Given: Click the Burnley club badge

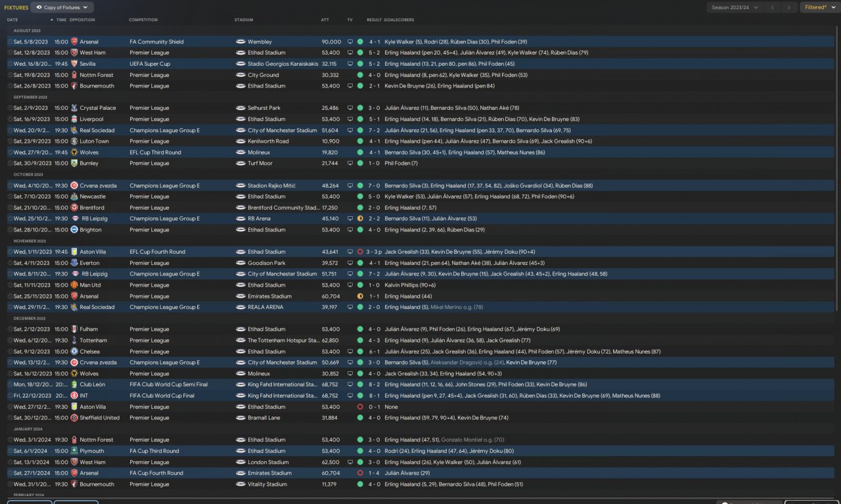Looking at the screenshot, I should tap(74, 163).
